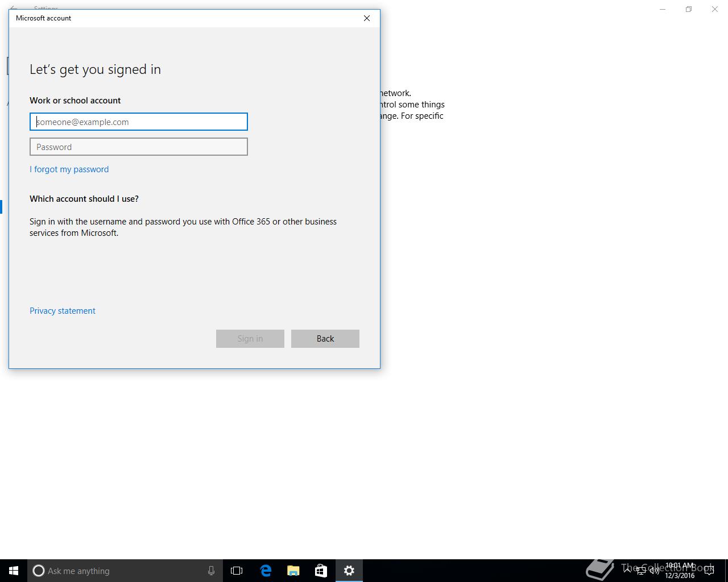The width and height of the screenshot is (728, 582).
Task: Click the email address input field
Action: 139,122
